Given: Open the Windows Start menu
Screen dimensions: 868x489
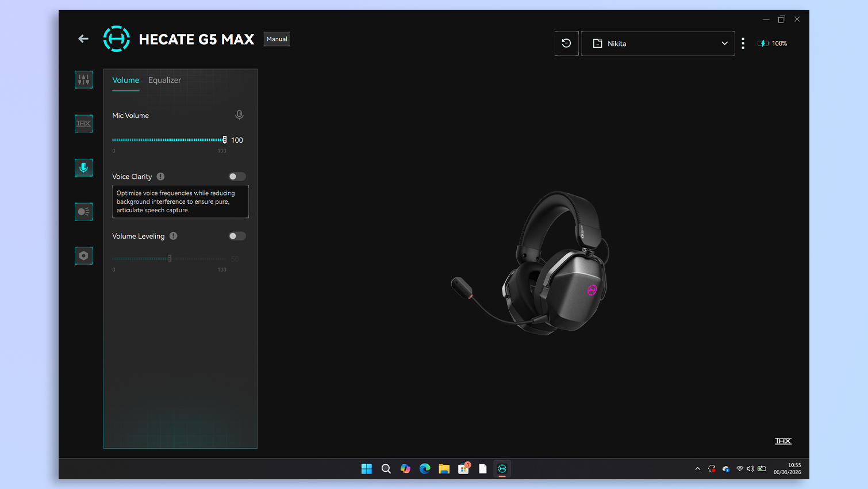Looking at the screenshot, I should click(366, 469).
